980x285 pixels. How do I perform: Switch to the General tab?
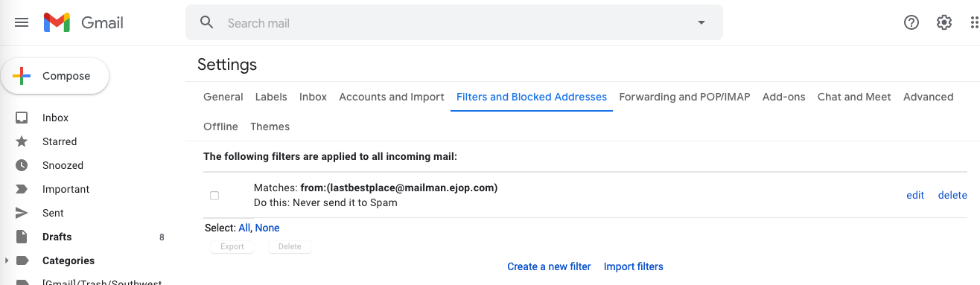[223, 97]
